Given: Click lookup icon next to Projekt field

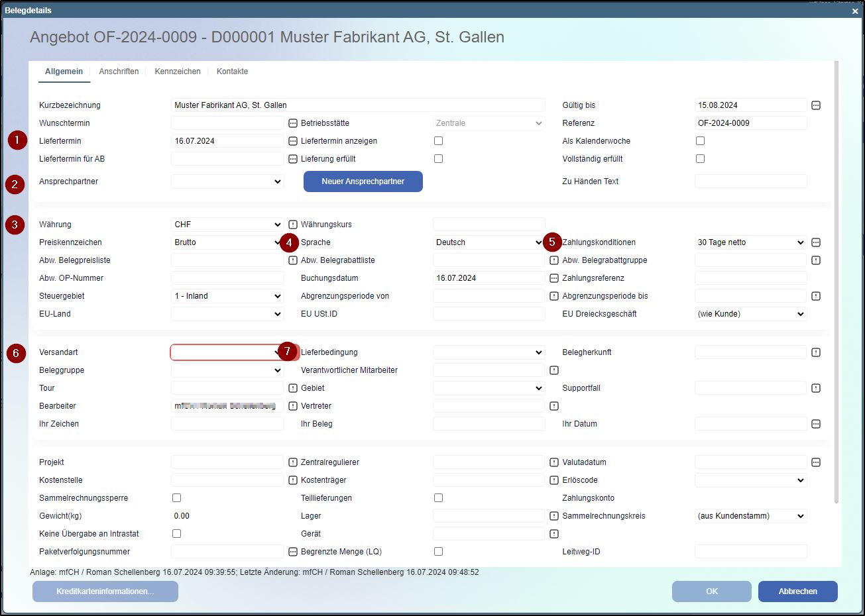Looking at the screenshot, I should tap(293, 462).
